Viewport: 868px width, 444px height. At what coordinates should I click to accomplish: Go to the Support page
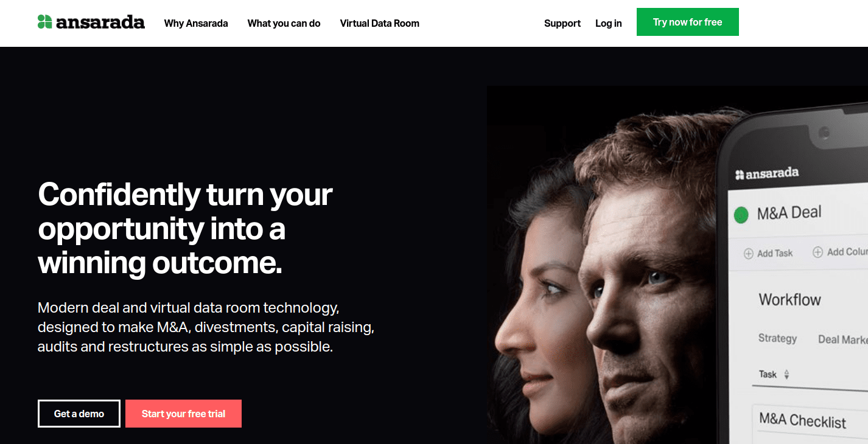coord(562,23)
